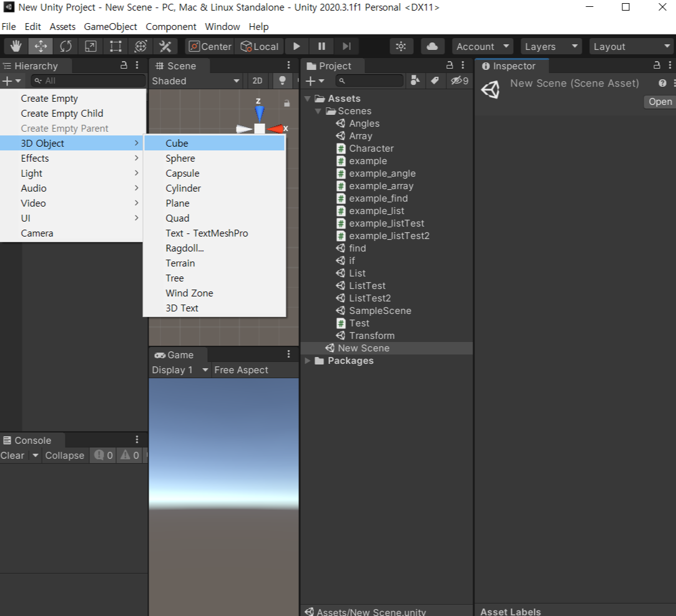Screen dimensions: 676x616
Task: Toggle Center pivot mode
Action: click(x=210, y=46)
